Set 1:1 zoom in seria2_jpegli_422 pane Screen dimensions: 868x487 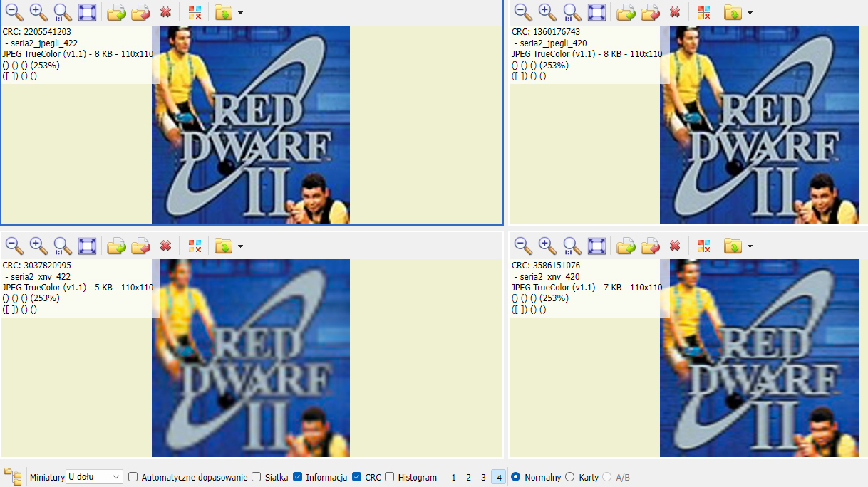(x=63, y=12)
